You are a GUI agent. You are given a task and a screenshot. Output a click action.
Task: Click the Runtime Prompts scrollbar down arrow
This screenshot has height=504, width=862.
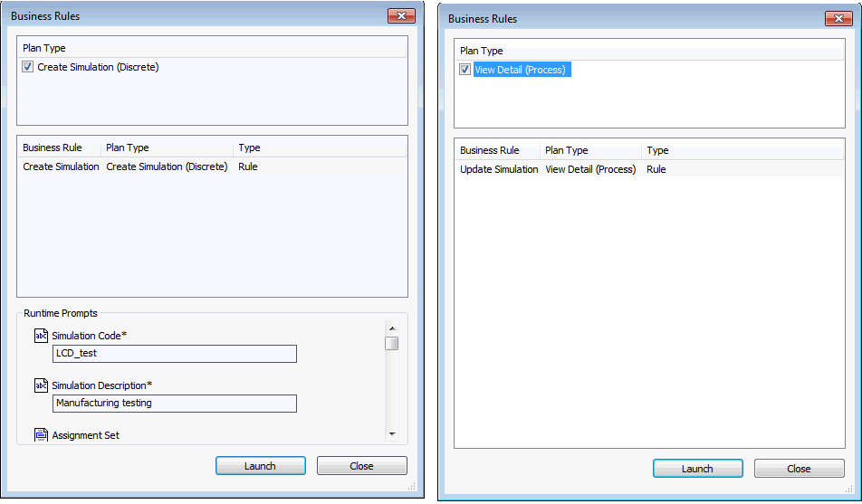[392, 433]
